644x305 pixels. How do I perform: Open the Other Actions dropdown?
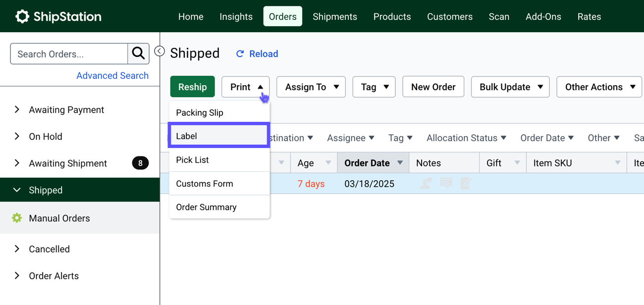coord(599,87)
